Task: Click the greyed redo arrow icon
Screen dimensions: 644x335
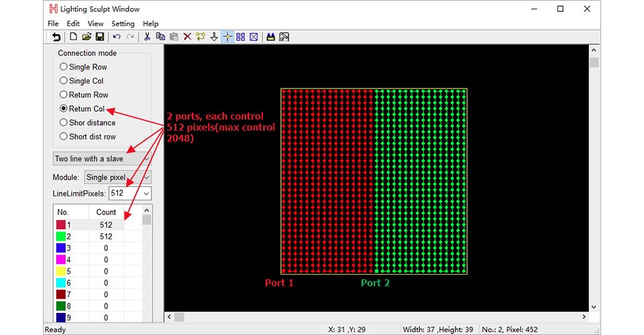Action: 130,37
